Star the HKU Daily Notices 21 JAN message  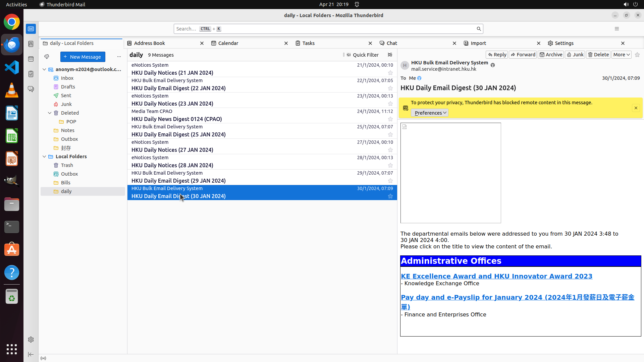(390, 73)
